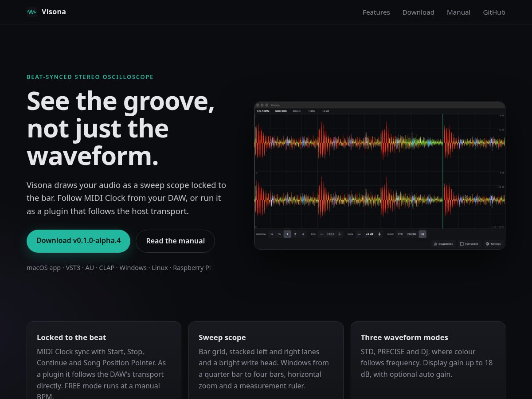The height and width of the screenshot is (399, 532).
Task: Click the BEAT-SYNCED STEREO OSCILLOSCOPE tagline
Action: pos(90,77)
